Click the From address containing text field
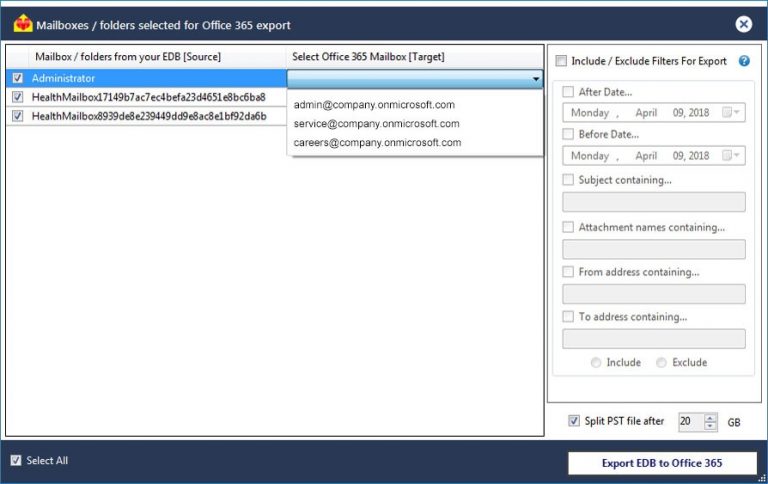This screenshot has height=484, width=768. click(654, 294)
